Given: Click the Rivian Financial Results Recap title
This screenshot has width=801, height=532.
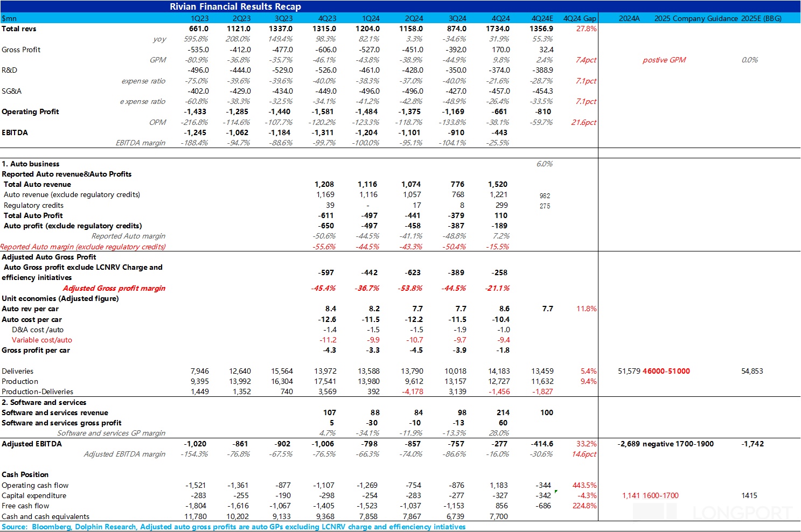Looking at the screenshot, I should [235, 6].
